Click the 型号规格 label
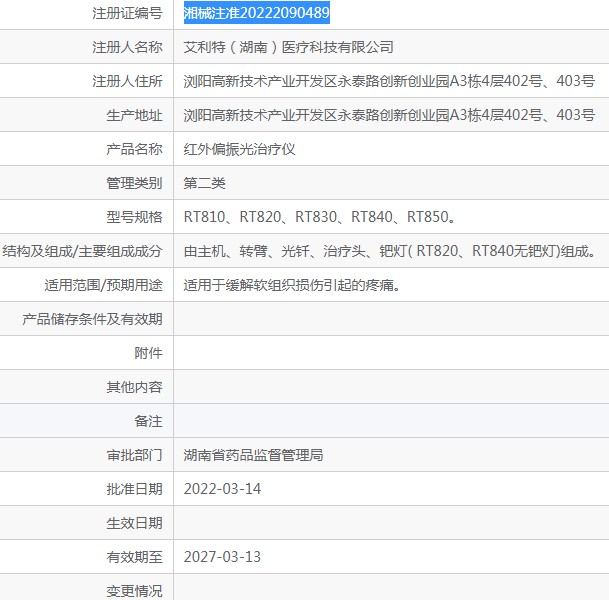The height and width of the screenshot is (600, 609). pyautogui.click(x=134, y=217)
